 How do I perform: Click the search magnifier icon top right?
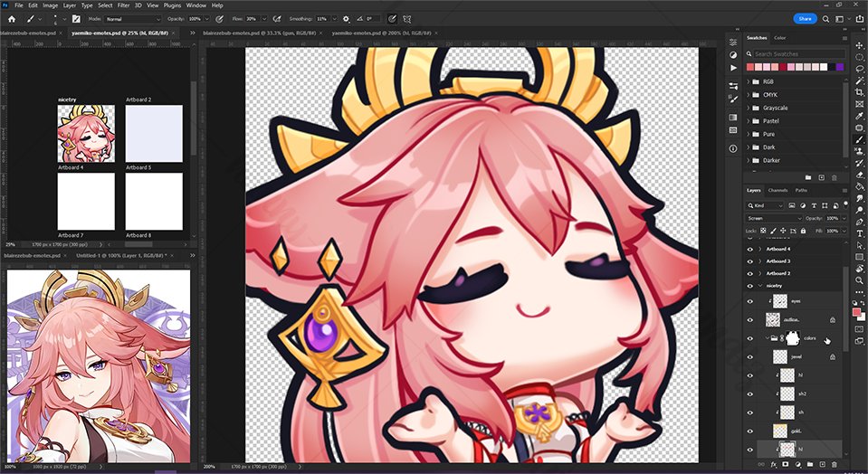pyautogui.click(x=825, y=19)
